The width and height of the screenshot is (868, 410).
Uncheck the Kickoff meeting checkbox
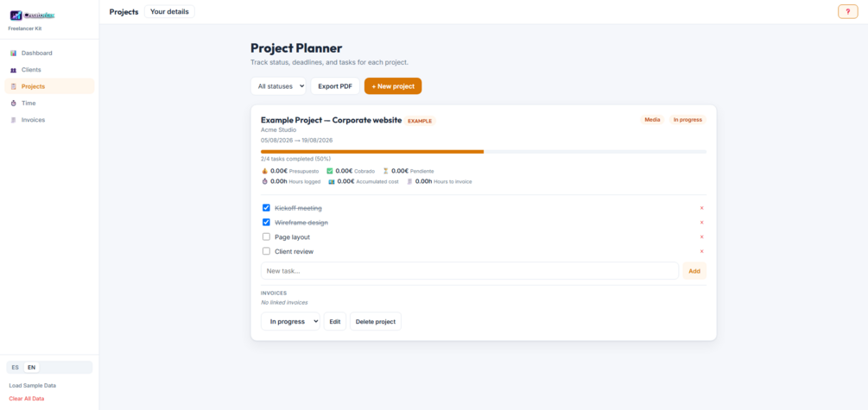tap(266, 208)
